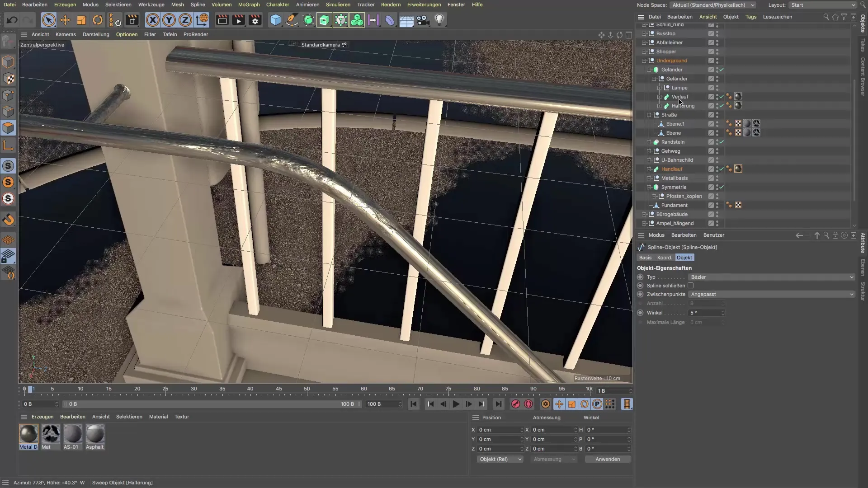Viewport: 868px width, 488px height.
Task: Click the magnet snap icon
Action: 9,220
